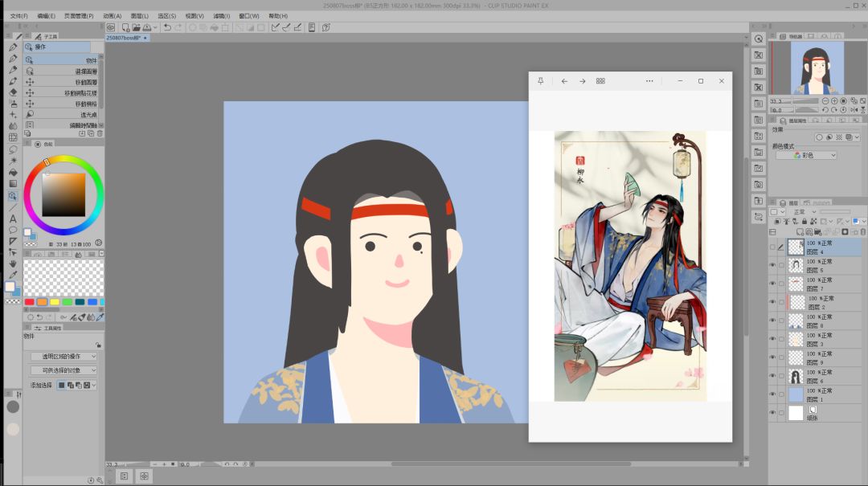Viewport: 868px width, 486px height.
Task: Select the Eraser tool in toolbar
Action: click(13, 92)
